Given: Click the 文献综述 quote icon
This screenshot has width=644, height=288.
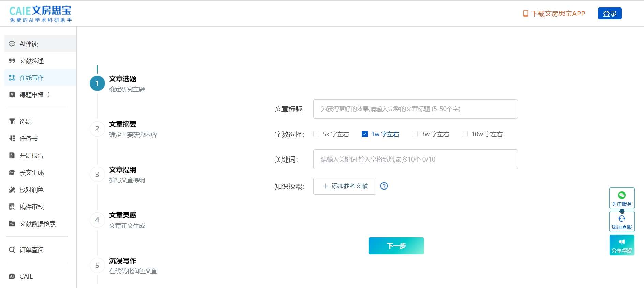Looking at the screenshot, I should click(12, 61).
